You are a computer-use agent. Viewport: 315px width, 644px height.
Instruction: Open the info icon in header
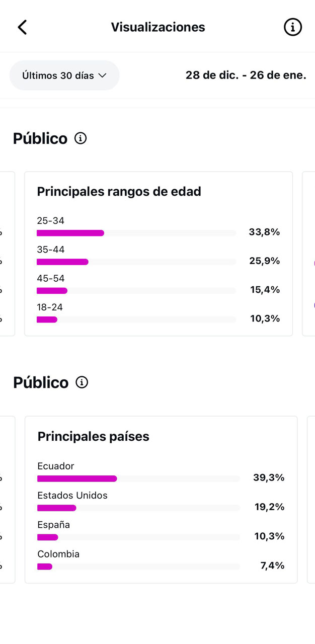coord(293,27)
